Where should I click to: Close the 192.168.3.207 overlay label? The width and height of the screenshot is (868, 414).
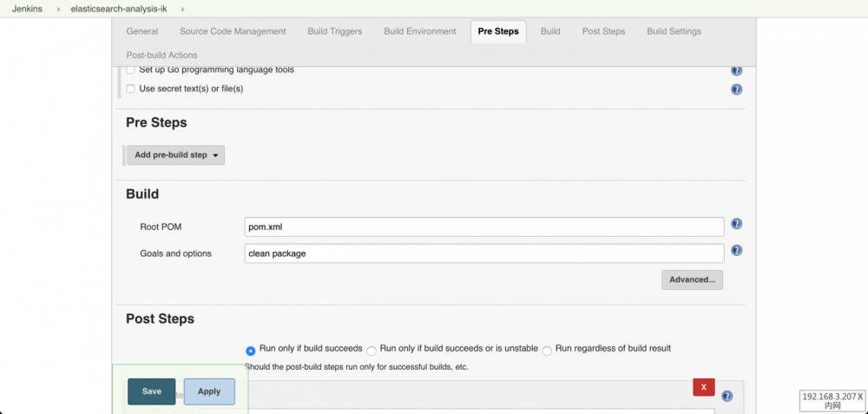tap(860, 397)
